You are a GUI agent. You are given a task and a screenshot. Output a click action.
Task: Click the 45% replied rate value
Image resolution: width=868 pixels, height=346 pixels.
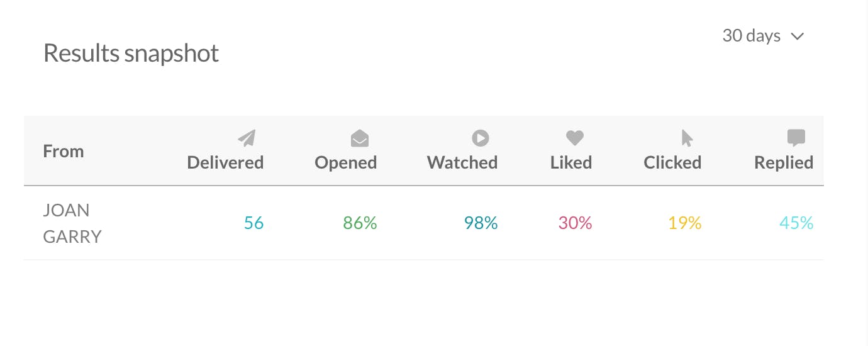coord(796,223)
